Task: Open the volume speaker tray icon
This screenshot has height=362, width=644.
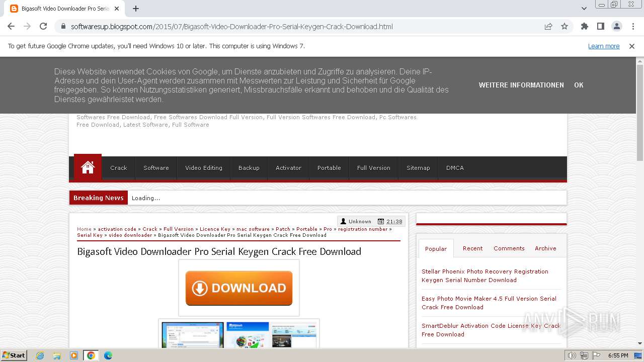Action: coord(572,355)
